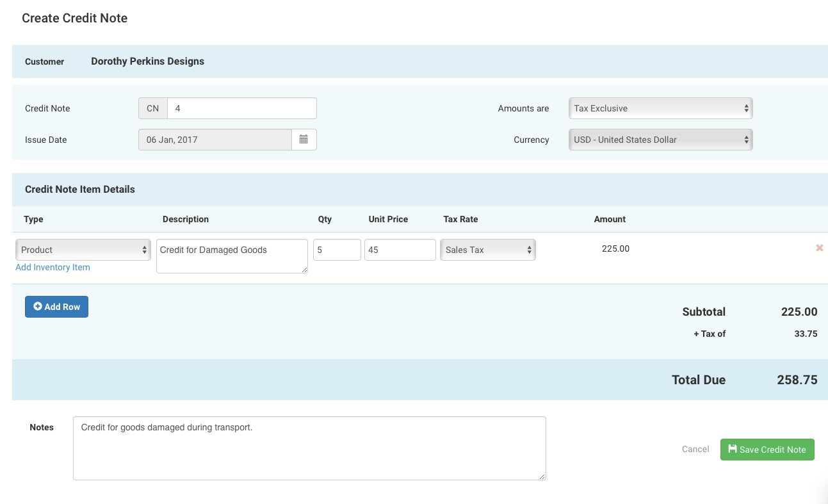The height and width of the screenshot is (504, 828).
Task: Open the calendar picker for Issue Date
Action: coord(304,139)
